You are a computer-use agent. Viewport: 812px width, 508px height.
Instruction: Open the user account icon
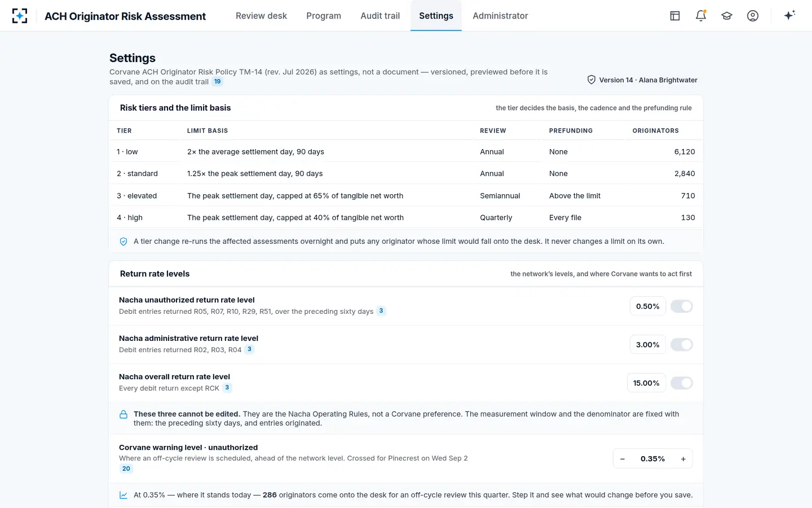(x=753, y=16)
